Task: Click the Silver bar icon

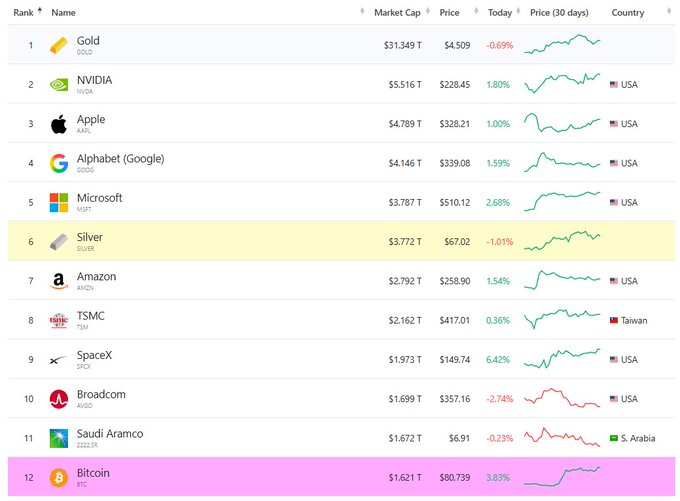Action: (x=59, y=242)
